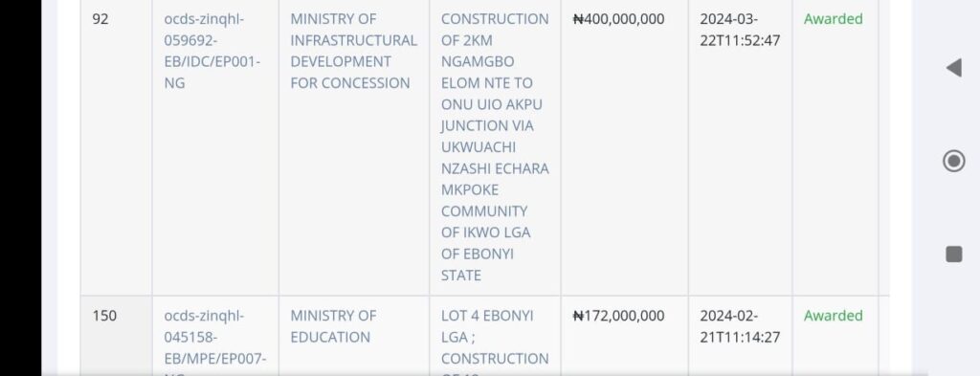
Task: Open tender ocds-zinqhl-045158-EB/MPE/EP007 link
Action: click(x=215, y=341)
